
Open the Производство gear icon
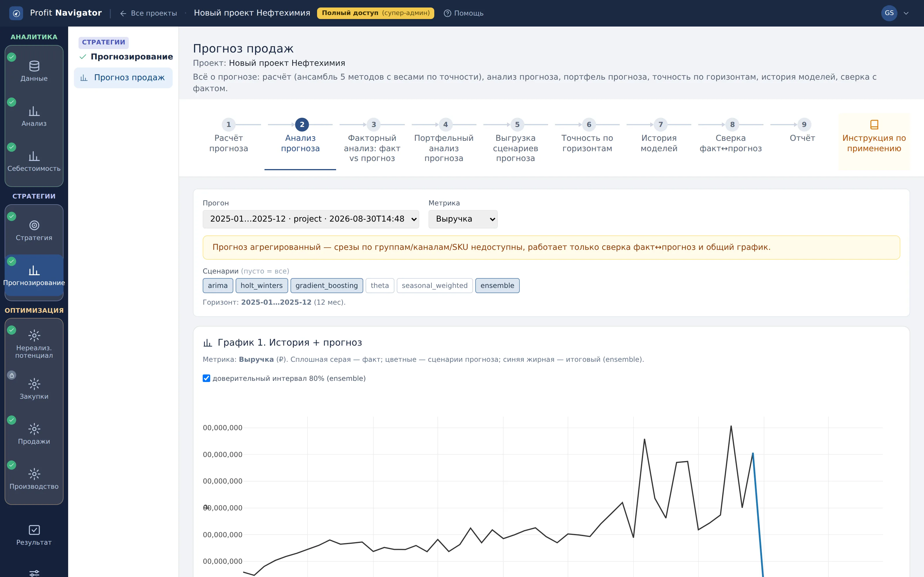pyautogui.click(x=34, y=474)
